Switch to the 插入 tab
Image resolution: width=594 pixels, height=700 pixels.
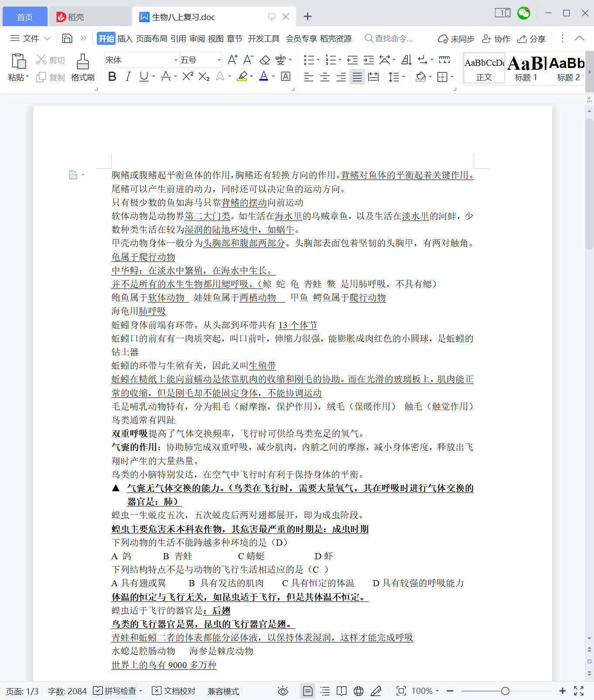(125, 38)
